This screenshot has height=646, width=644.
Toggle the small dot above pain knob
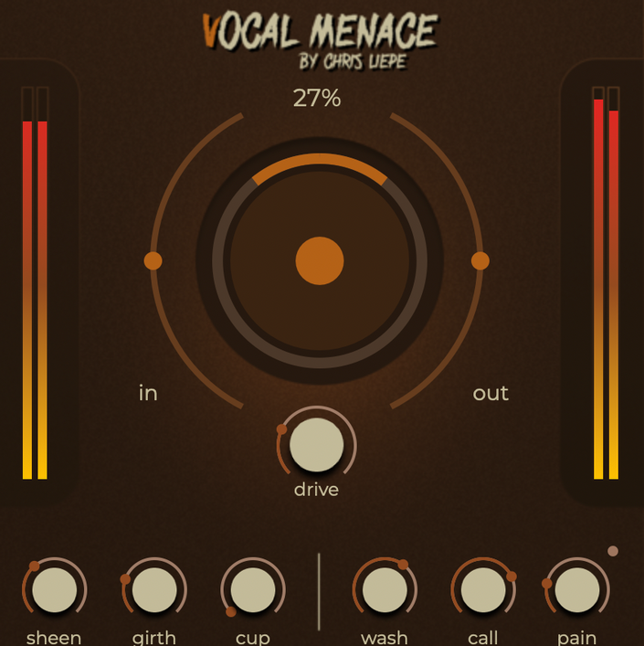tap(613, 551)
